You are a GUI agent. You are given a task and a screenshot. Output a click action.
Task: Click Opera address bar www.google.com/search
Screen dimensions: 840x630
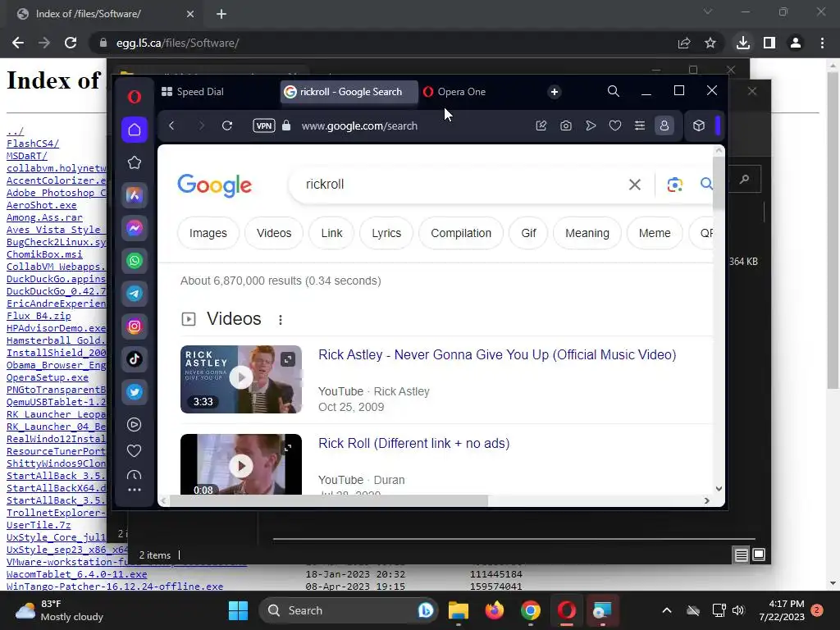tap(359, 126)
